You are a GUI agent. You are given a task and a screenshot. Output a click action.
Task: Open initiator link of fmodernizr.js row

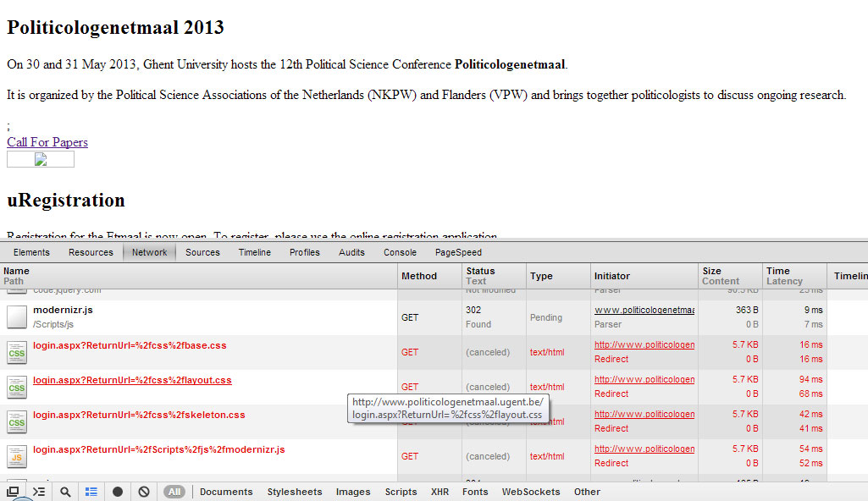(x=644, y=449)
